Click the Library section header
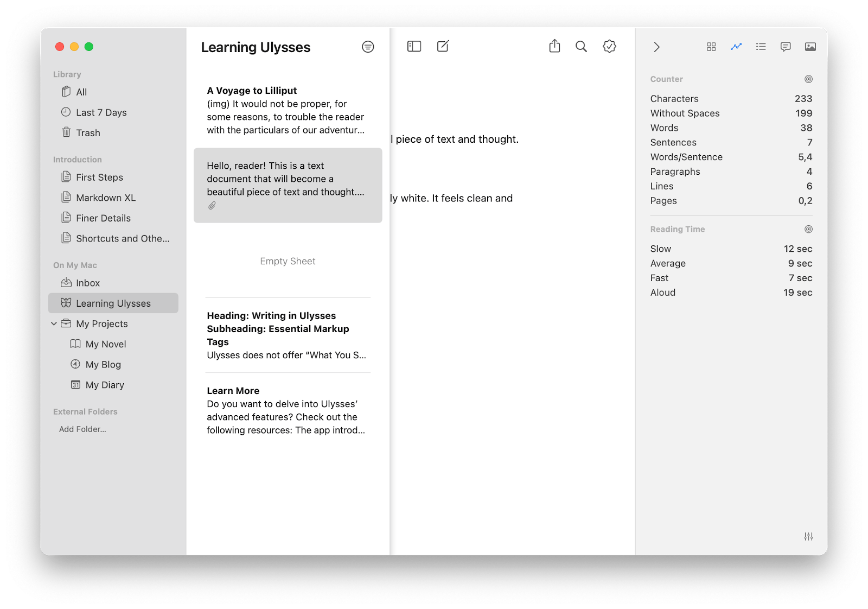The width and height of the screenshot is (868, 609). pos(67,74)
